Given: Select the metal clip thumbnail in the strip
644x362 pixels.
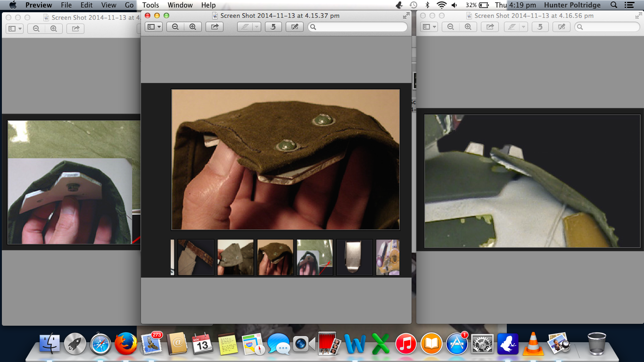Looking at the screenshot, I should pos(354,257).
